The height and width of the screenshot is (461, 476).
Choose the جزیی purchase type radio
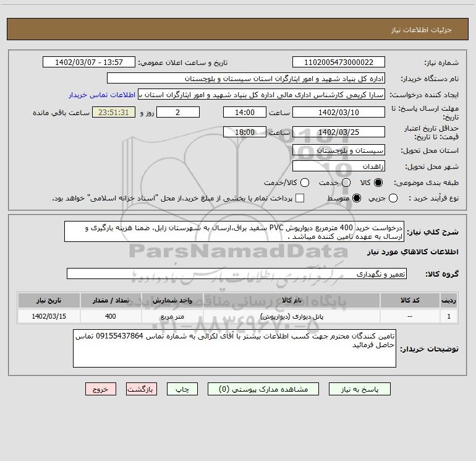(x=393, y=198)
